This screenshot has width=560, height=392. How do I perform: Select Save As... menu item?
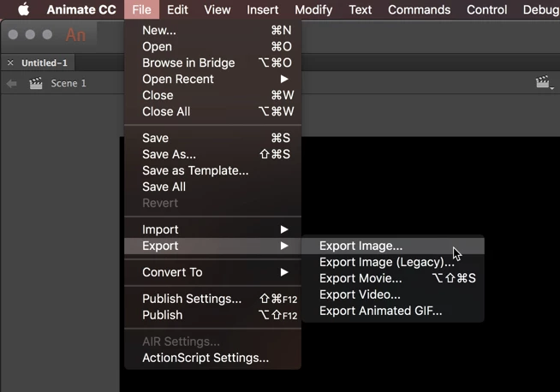tap(213, 155)
